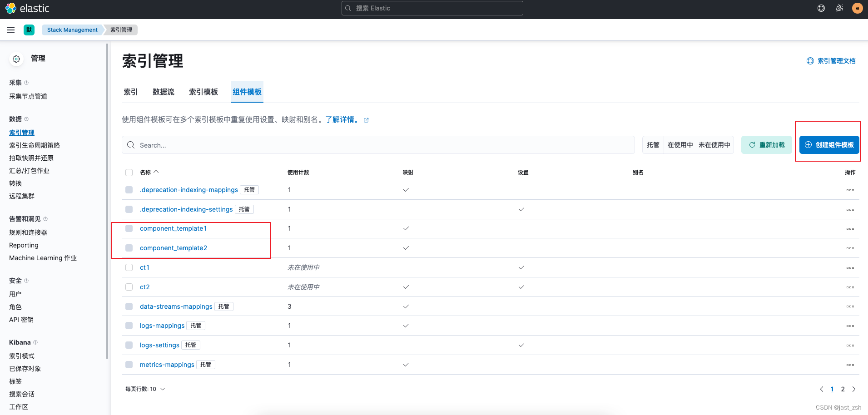This screenshot has width=868, height=415.
Task: Go to page 2 of results
Action: pos(843,389)
